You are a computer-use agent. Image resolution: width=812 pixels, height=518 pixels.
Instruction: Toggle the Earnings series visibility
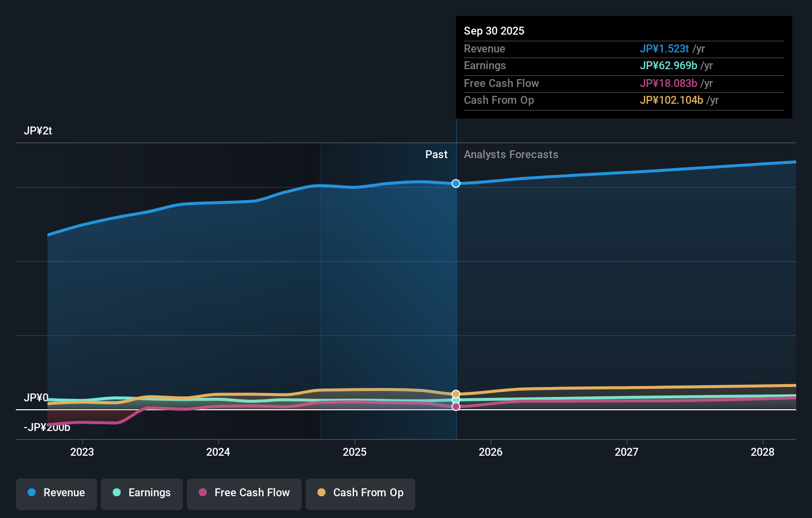pos(141,494)
